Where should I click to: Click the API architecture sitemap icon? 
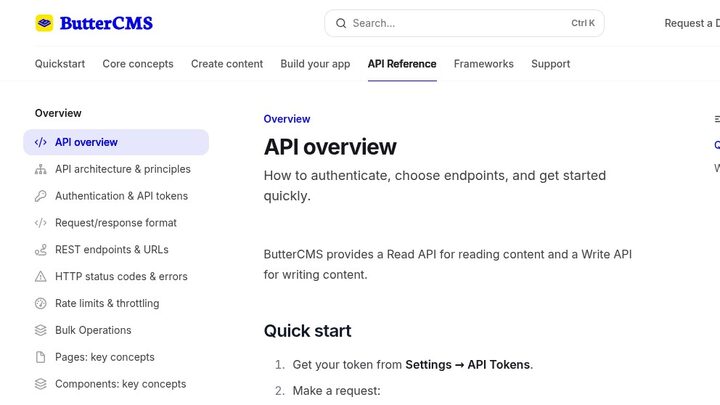coord(40,169)
